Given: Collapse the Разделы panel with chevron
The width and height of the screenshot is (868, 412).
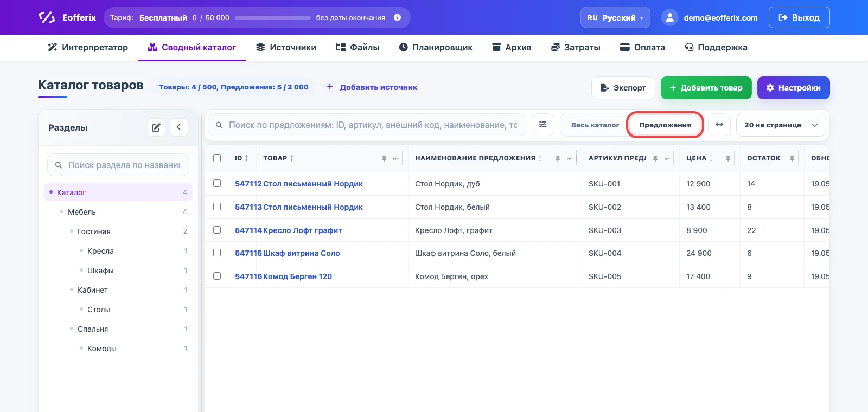Looking at the screenshot, I should 179,127.
